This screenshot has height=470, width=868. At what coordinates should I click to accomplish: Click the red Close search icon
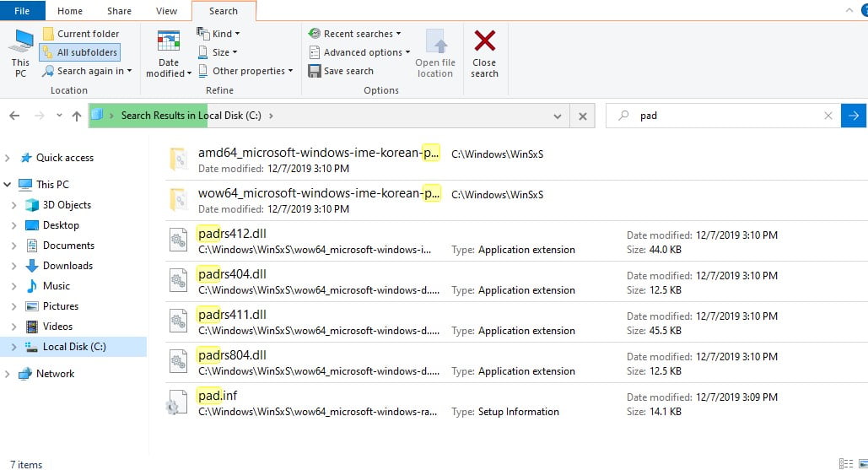coord(484,41)
